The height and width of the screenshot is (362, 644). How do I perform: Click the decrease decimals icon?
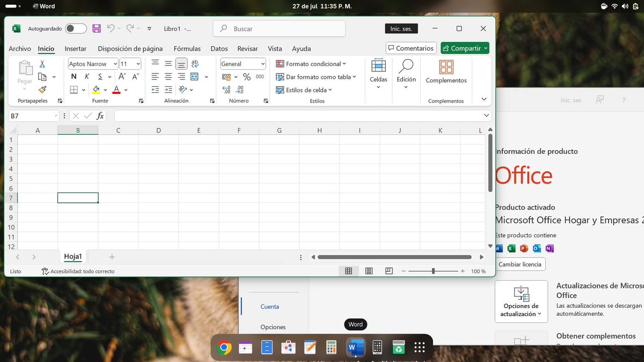click(x=239, y=90)
